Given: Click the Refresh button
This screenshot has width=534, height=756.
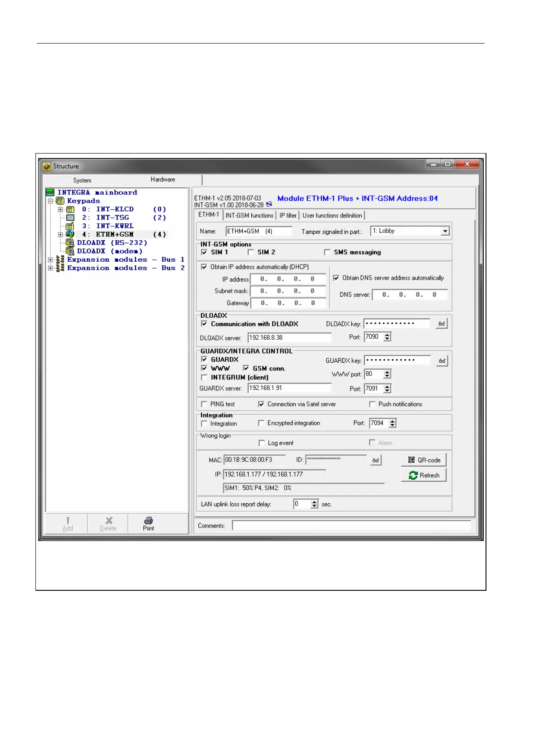Looking at the screenshot, I should click(424, 475).
